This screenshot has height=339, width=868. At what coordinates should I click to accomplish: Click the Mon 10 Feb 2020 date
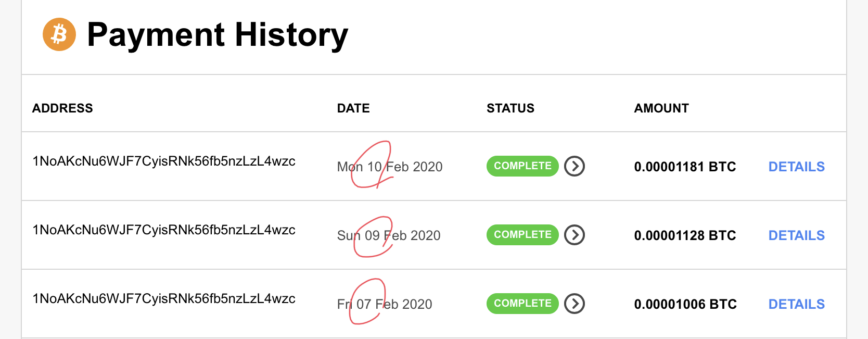click(390, 167)
